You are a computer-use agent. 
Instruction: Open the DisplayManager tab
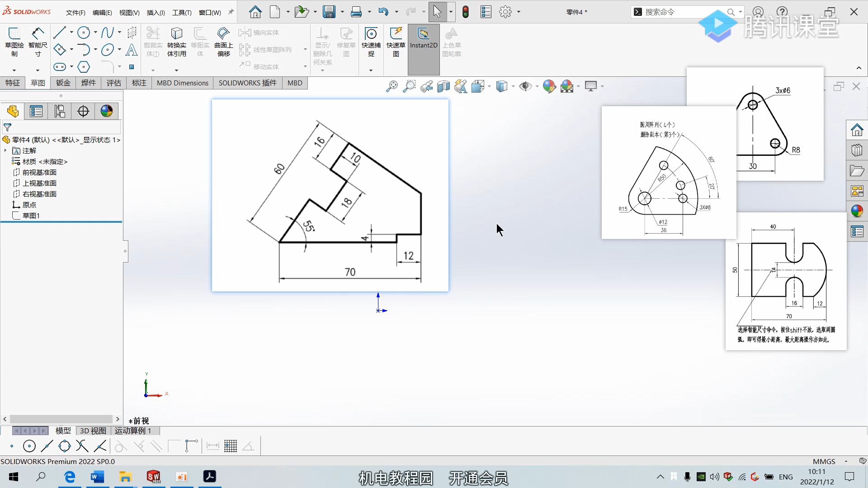coord(107,111)
